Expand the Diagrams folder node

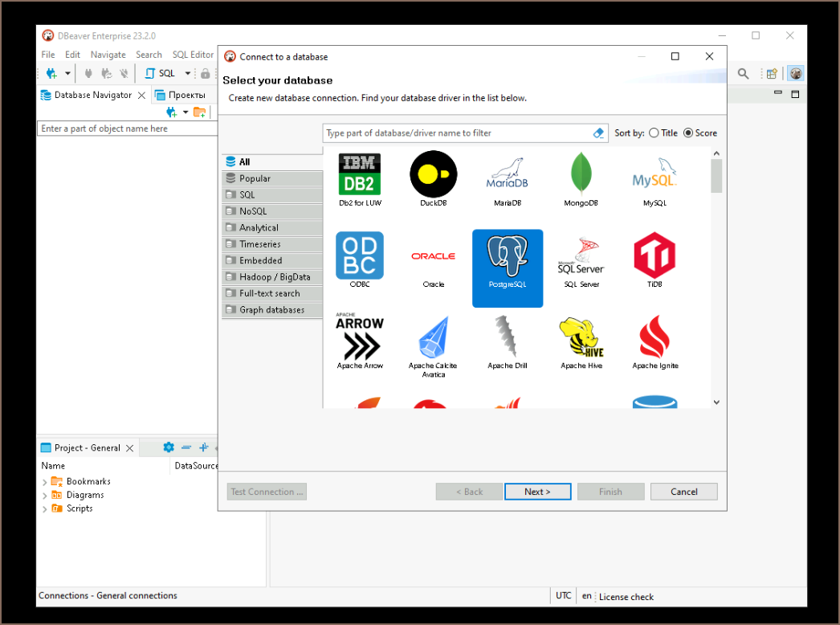pos(45,496)
